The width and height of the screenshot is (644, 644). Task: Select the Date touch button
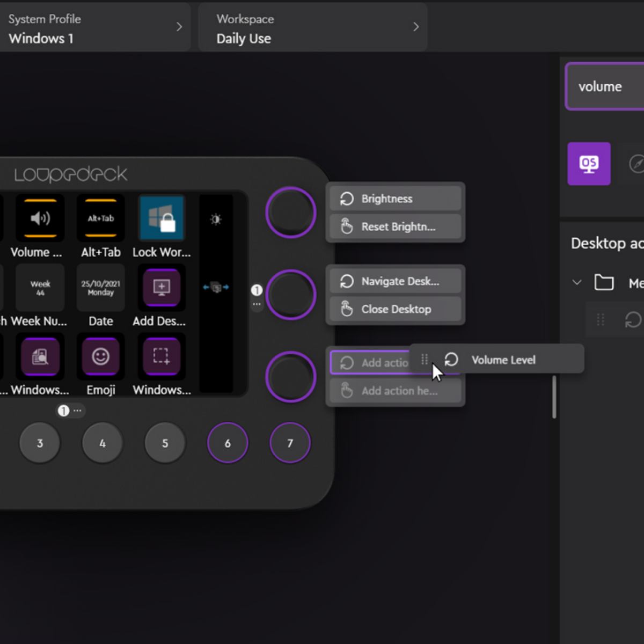coord(101,288)
